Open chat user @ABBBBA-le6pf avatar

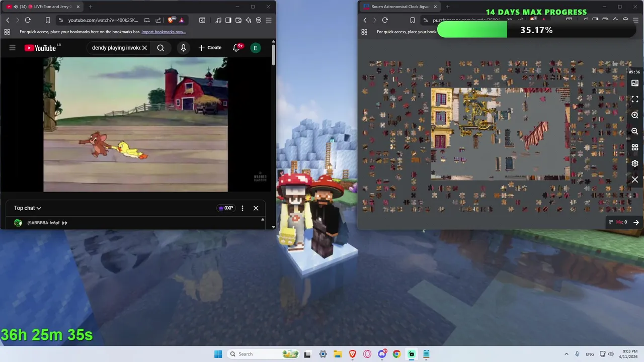pos(18,223)
